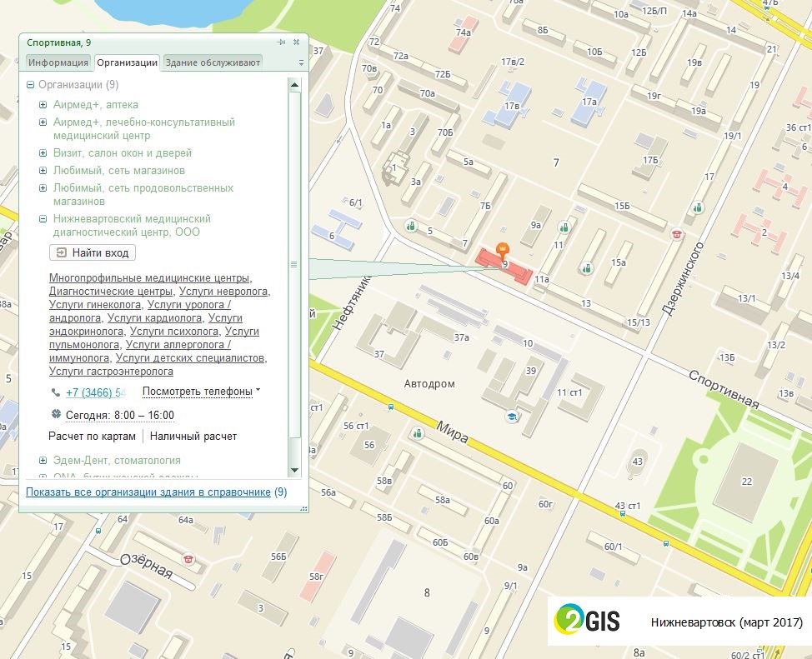Open the Услуги кардиолога link
Viewport: 812px width, 659px height.
[154, 318]
